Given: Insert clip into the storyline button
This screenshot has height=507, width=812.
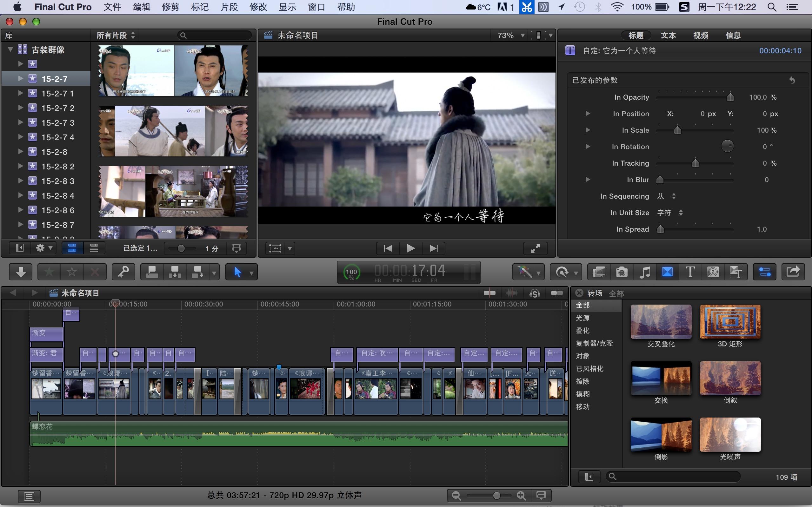Looking at the screenshot, I should pos(175,272).
